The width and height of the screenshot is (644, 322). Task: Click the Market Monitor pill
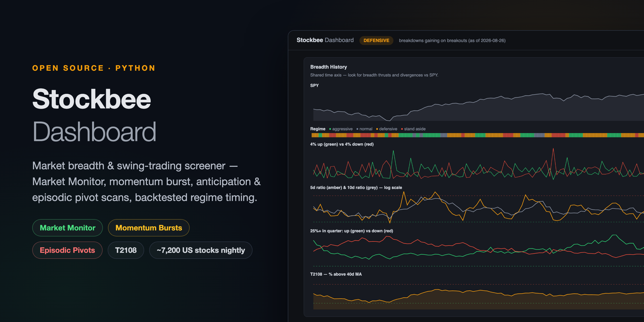click(67, 228)
